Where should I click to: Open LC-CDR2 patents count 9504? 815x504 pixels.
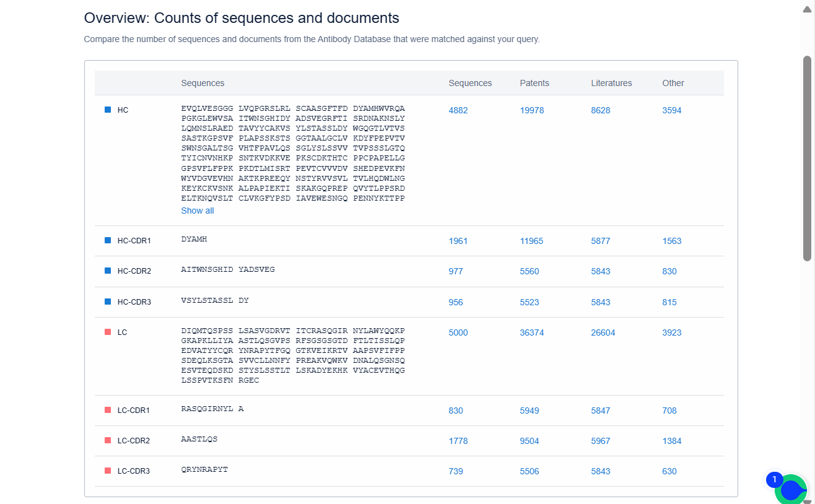pyautogui.click(x=529, y=441)
